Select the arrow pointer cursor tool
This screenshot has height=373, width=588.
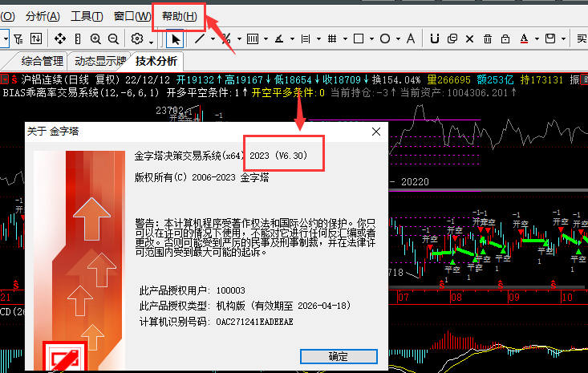pyautogui.click(x=175, y=39)
